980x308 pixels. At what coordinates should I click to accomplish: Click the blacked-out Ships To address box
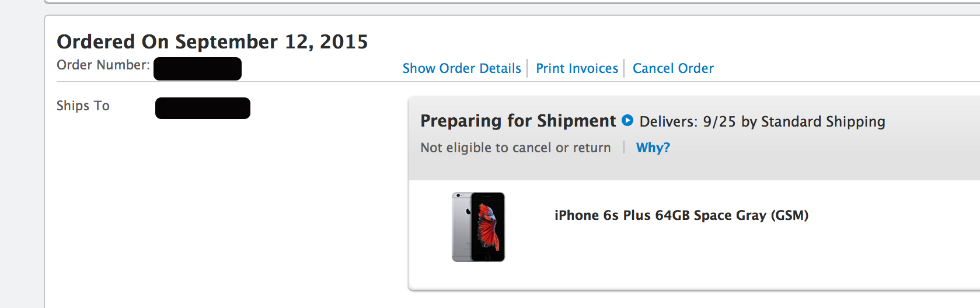tap(203, 108)
